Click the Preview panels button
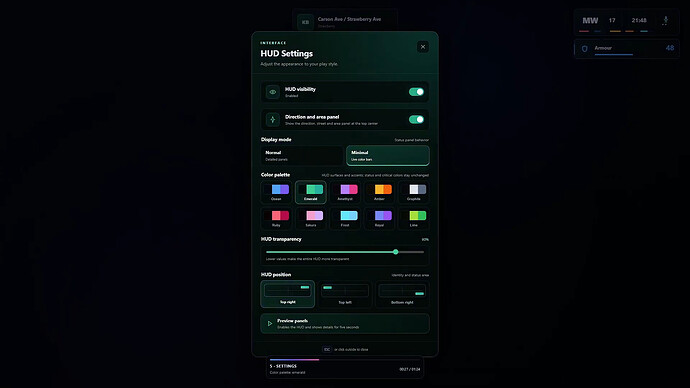Viewport: 690px width, 388px height. coord(345,323)
